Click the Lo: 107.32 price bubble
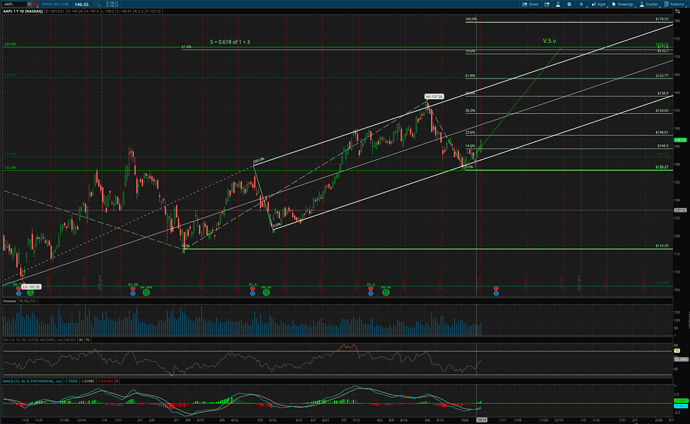 [32, 286]
